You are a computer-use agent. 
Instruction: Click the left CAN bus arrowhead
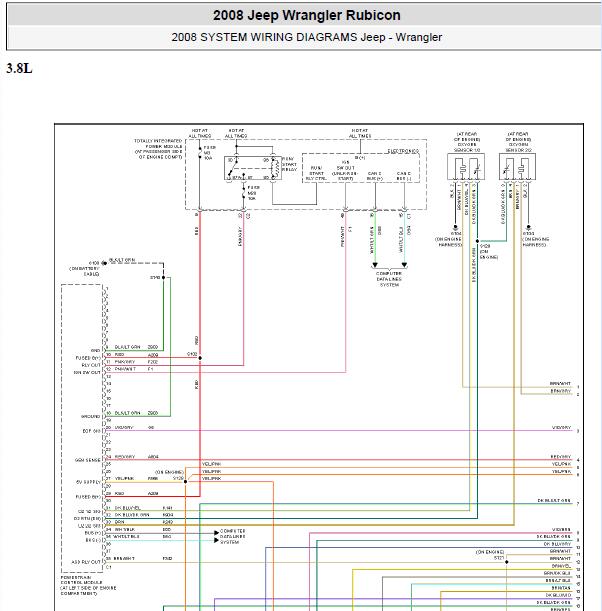(375, 265)
